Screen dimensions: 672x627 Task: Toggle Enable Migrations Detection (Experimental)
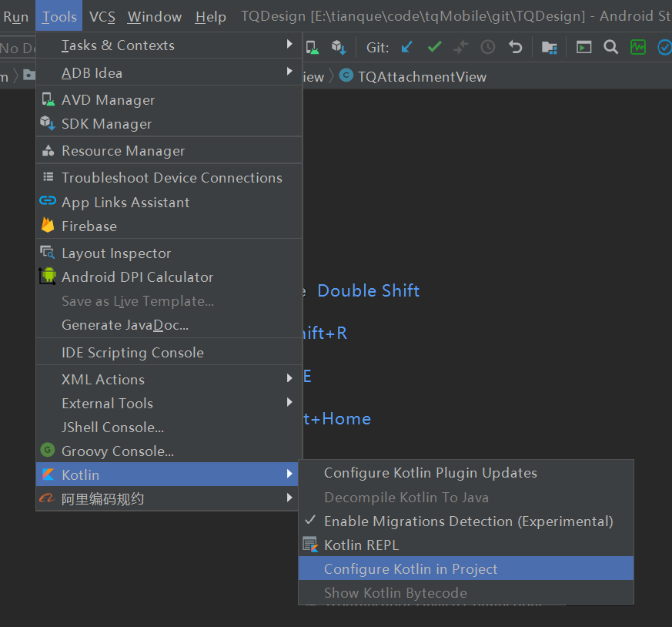click(x=466, y=521)
